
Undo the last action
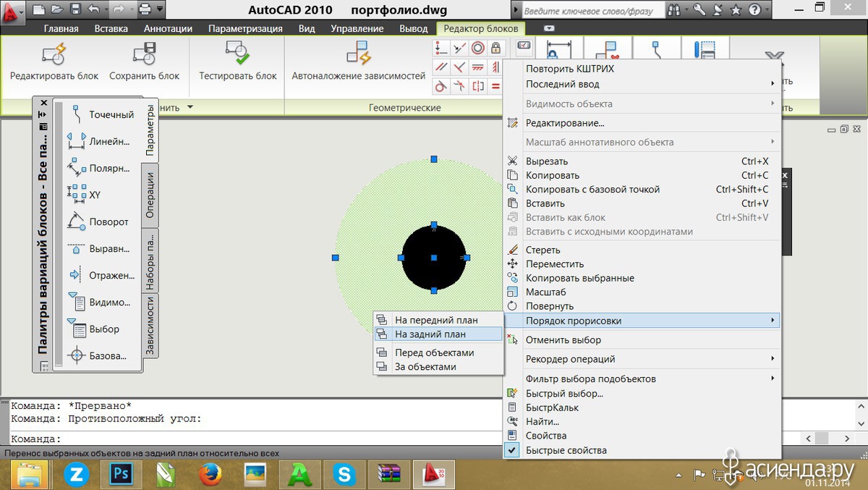pyautogui.click(x=93, y=10)
